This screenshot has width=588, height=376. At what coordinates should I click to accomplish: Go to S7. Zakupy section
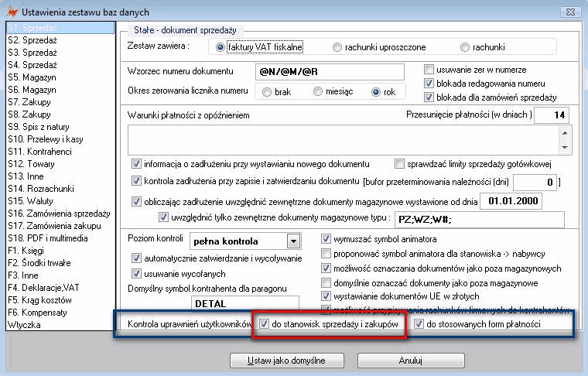[x=61, y=102]
